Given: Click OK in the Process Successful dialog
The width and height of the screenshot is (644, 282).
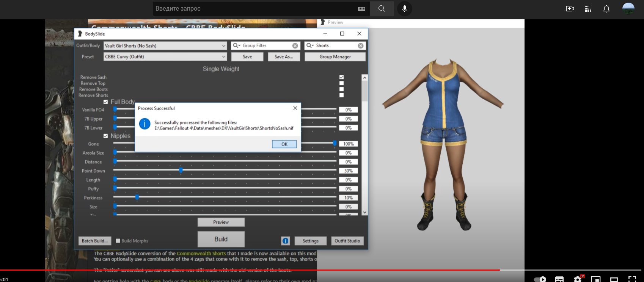Looking at the screenshot, I should pos(284,144).
